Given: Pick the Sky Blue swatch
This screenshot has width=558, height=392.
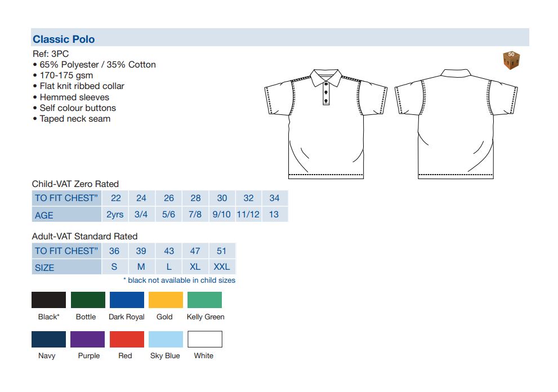Looking at the screenshot, I should click(166, 339).
